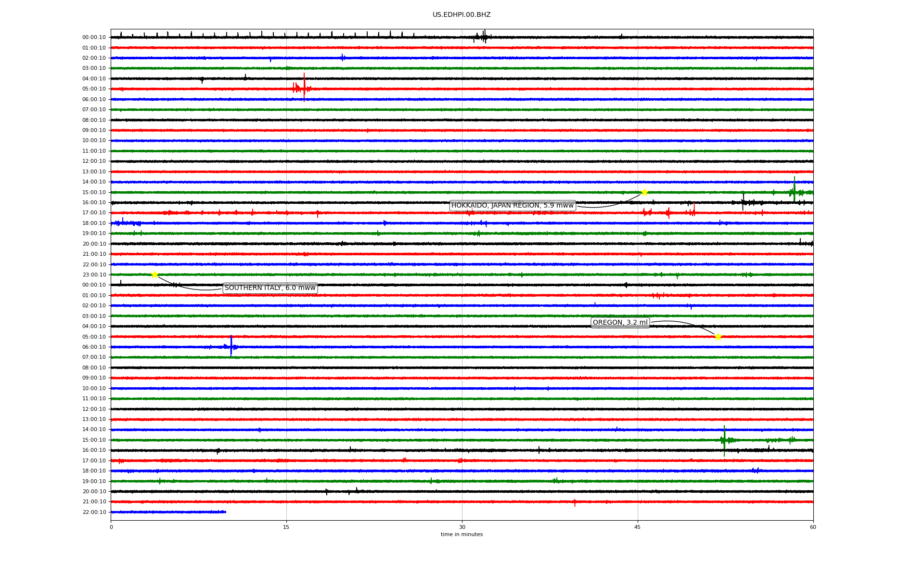The image size is (924, 578).
Task: Click the 'time in minutes' axis label
Action: click(x=462, y=535)
